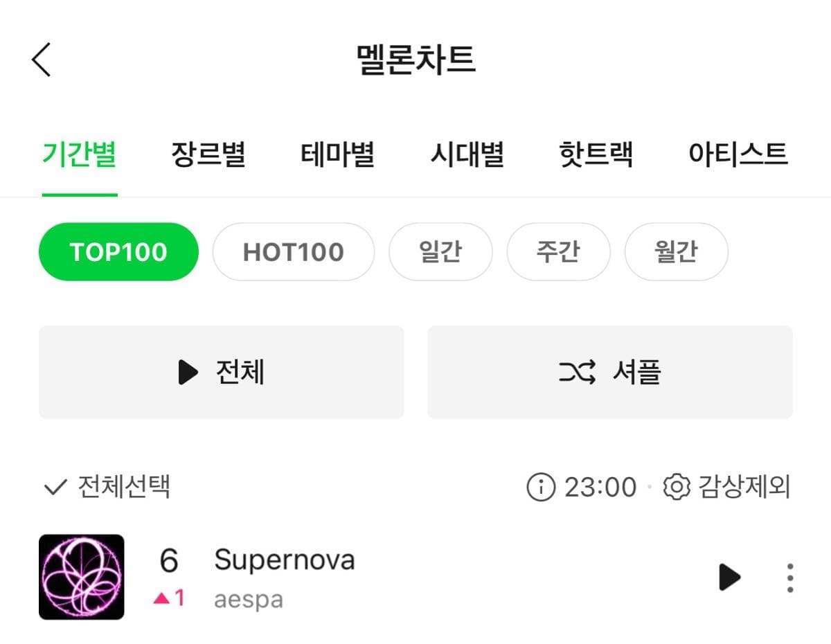Switch to the 장르별 tab
831x644 pixels.
(209, 154)
